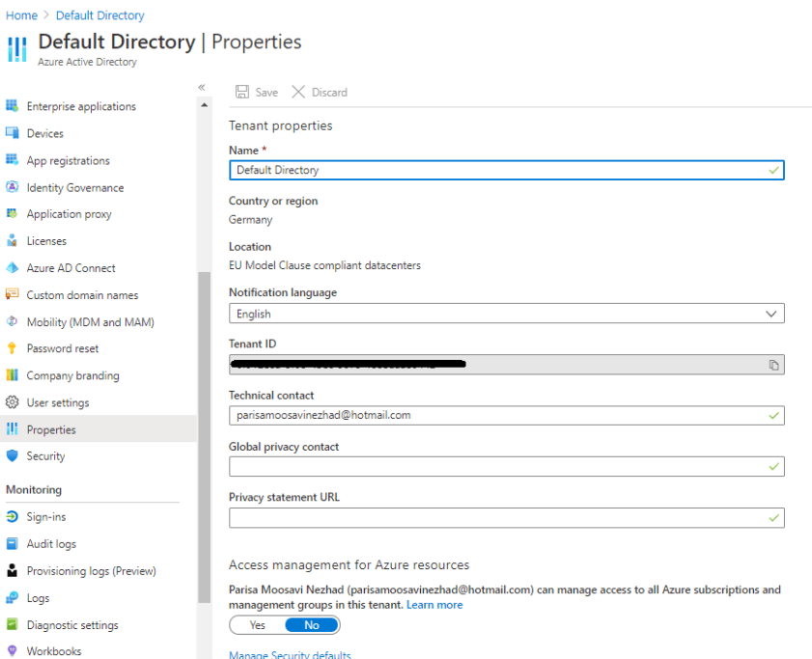Click the Audit logs icon
Image resolution: width=812 pixels, height=659 pixels.
pos(12,543)
